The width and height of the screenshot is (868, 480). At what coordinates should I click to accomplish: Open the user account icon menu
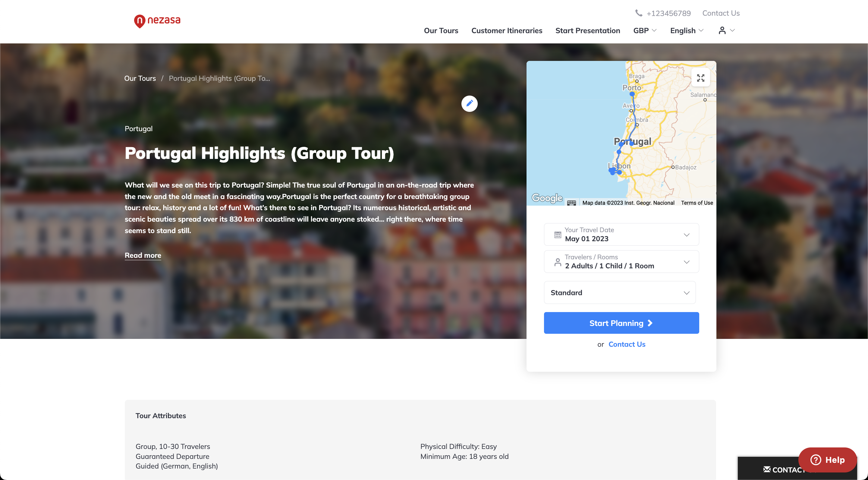pos(722,30)
